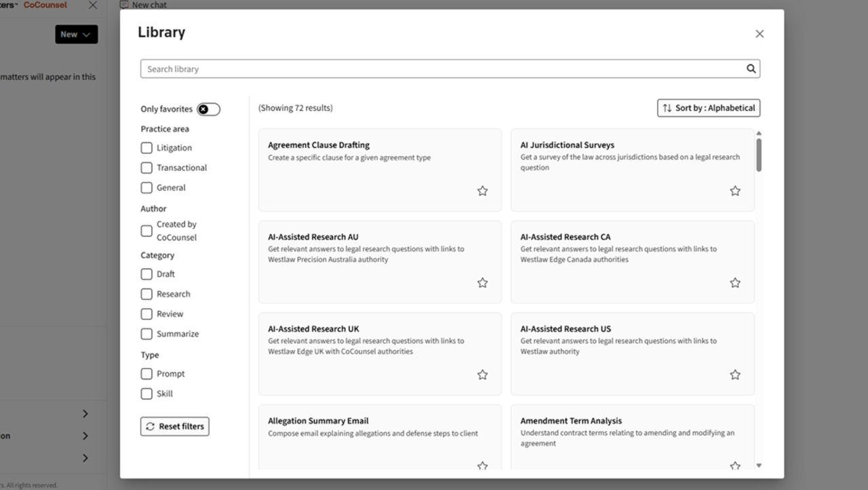Expand the New dropdown button
The height and width of the screenshot is (490, 868).
click(x=76, y=35)
